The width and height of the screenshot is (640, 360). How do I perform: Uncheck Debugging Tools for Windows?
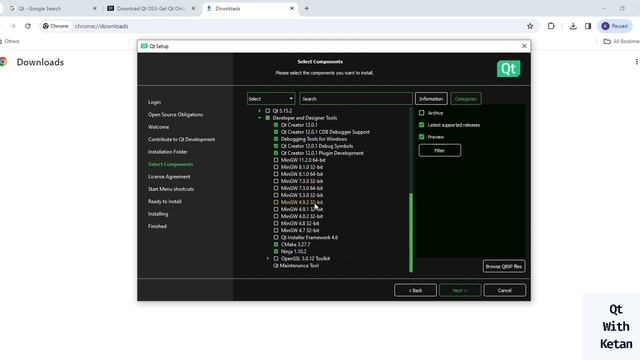(276, 139)
